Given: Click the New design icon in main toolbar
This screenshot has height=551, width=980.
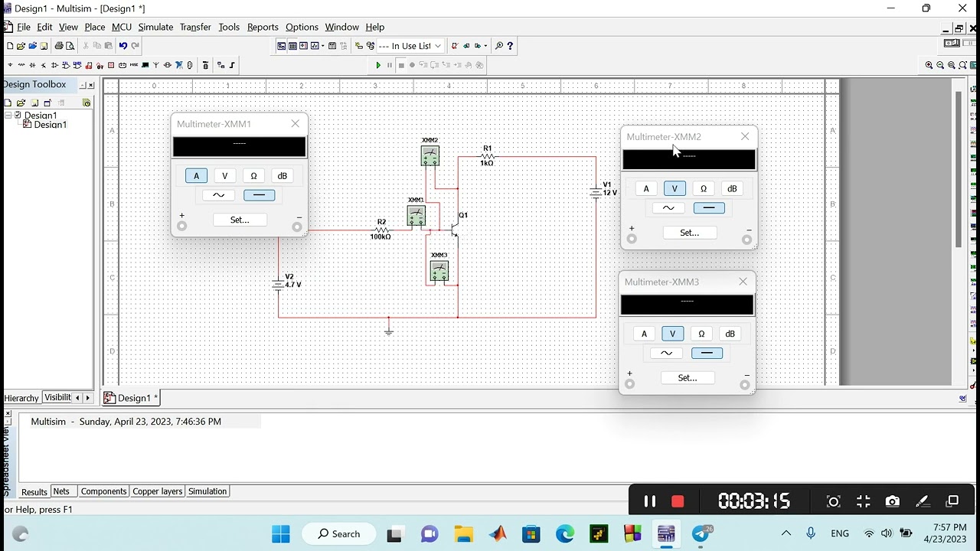Looking at the screenshot, I should (x=10, y=46).
